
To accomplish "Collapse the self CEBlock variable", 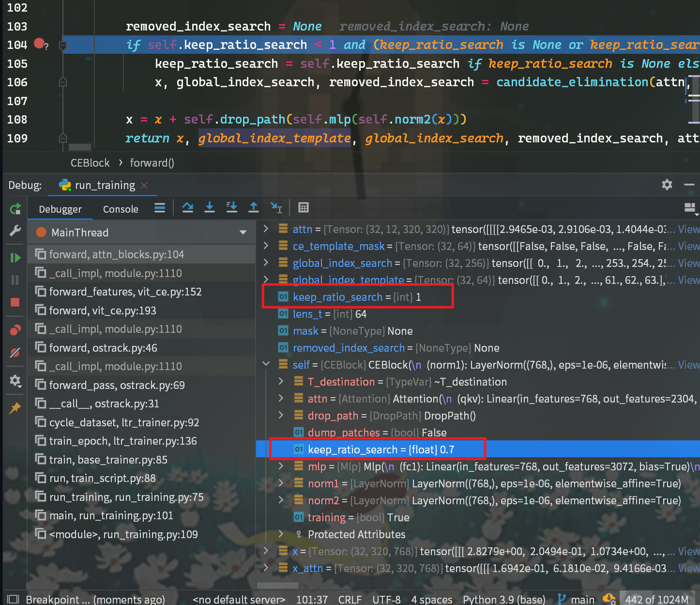I will (x=265, y=364).
